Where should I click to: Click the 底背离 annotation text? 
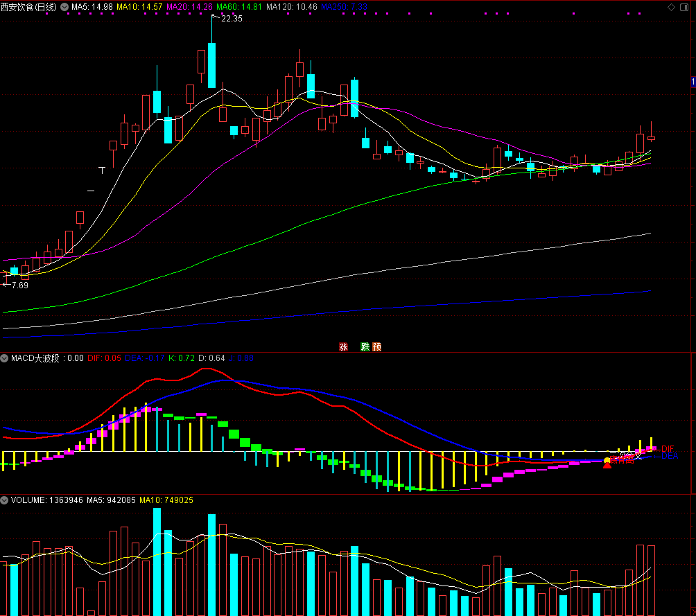pyautogui.click(x=622, y=460)
